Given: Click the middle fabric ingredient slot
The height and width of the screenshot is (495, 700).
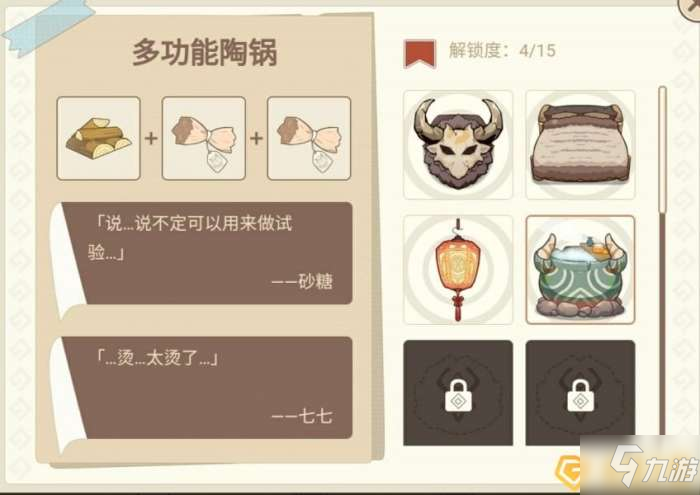Looking at the screenshot, I should click(x=204, y=138).
